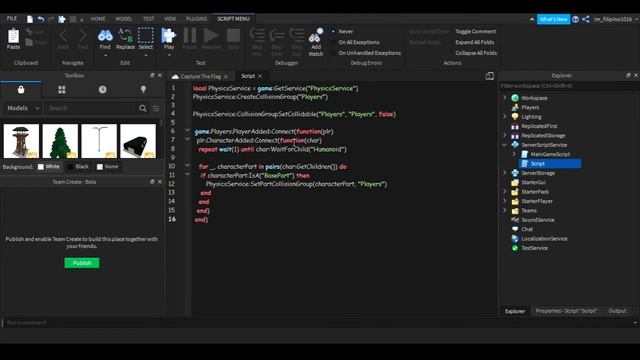Switch to the Output bottom tab
This screenshot has height=360, width=640.
pyautogui.click(x=617, y=311)
